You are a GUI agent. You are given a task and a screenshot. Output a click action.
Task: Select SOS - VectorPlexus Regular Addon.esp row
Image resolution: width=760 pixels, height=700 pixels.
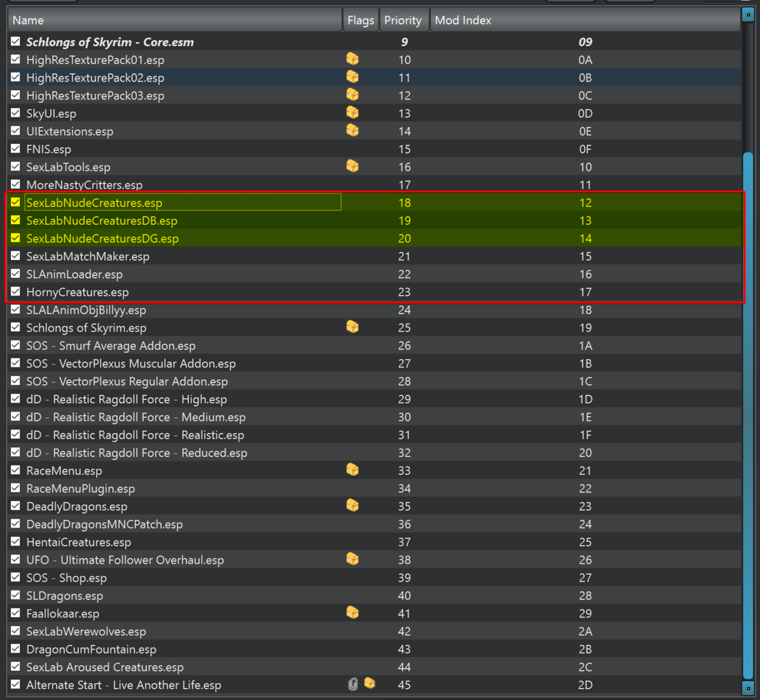pos(374,382)
